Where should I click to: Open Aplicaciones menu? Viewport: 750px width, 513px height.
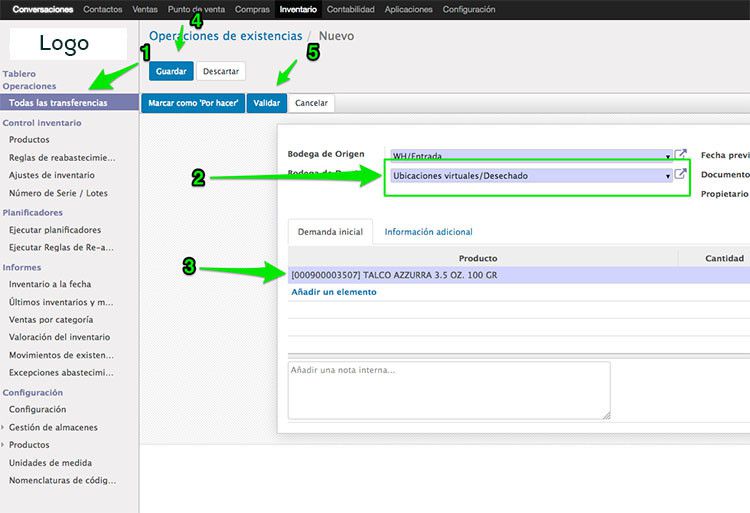[408, 9]
